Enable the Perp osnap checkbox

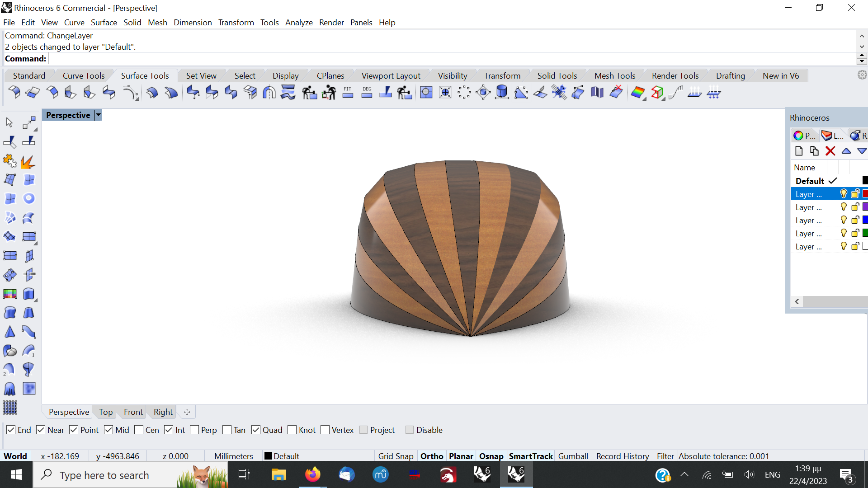tap(195, 430)
